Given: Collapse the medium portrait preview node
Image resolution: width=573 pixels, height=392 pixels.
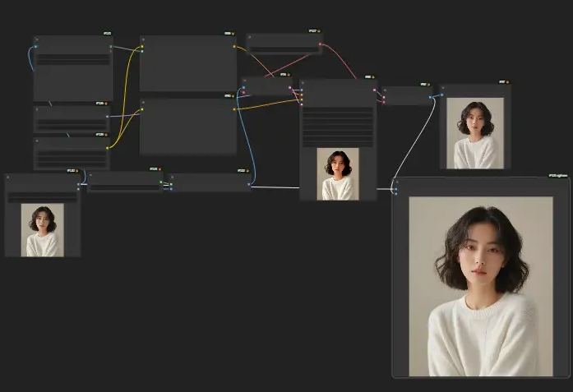Looking at the screenshot, I should [x=443, y=88].
